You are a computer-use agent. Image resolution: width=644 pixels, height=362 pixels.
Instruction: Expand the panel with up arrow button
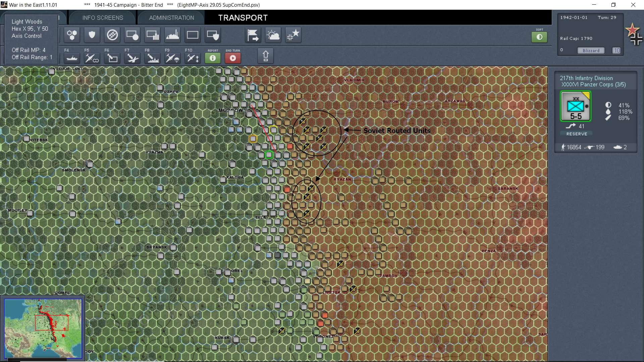tap(265, 56)
